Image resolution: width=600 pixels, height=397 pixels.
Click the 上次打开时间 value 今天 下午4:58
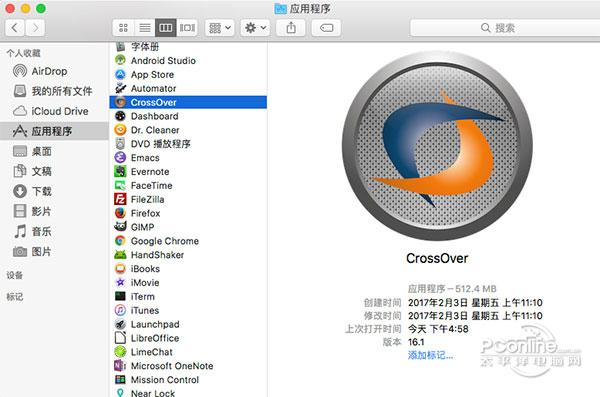tap(438, 329)
